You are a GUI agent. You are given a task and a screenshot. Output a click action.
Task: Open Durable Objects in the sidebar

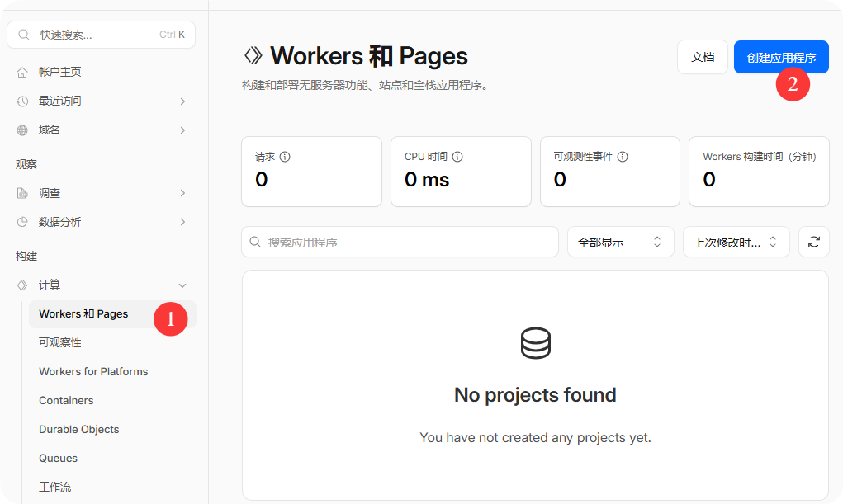pyautogui.click(x=79, y=429)
